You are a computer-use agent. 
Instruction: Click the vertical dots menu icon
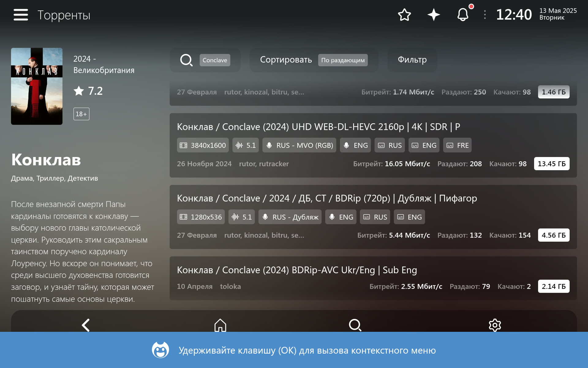click(485, 15)
